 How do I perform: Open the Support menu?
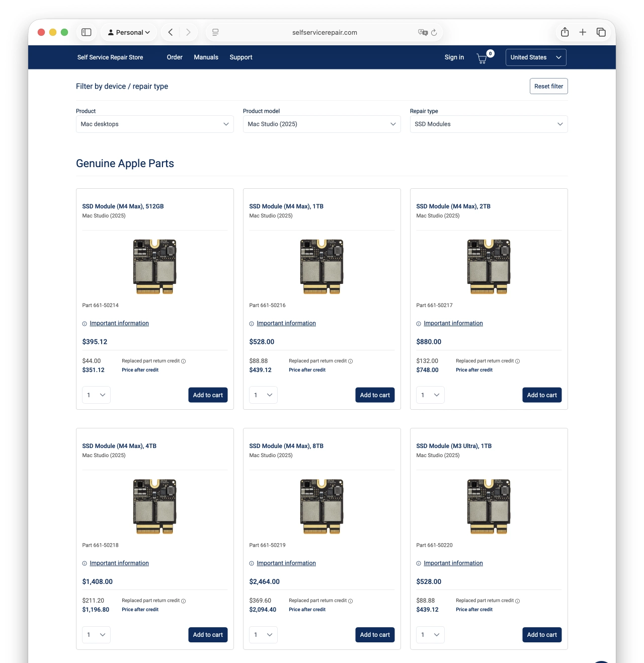tap(241, 57)
